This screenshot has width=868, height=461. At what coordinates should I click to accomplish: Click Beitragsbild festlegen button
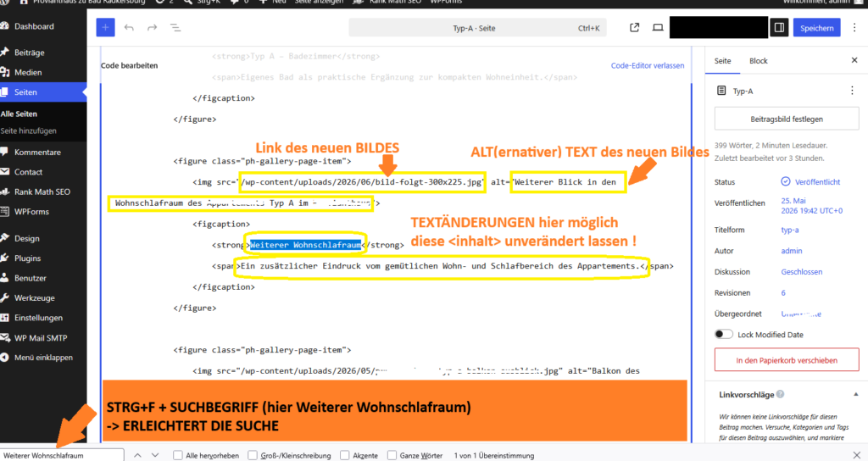tap(786, 119)
